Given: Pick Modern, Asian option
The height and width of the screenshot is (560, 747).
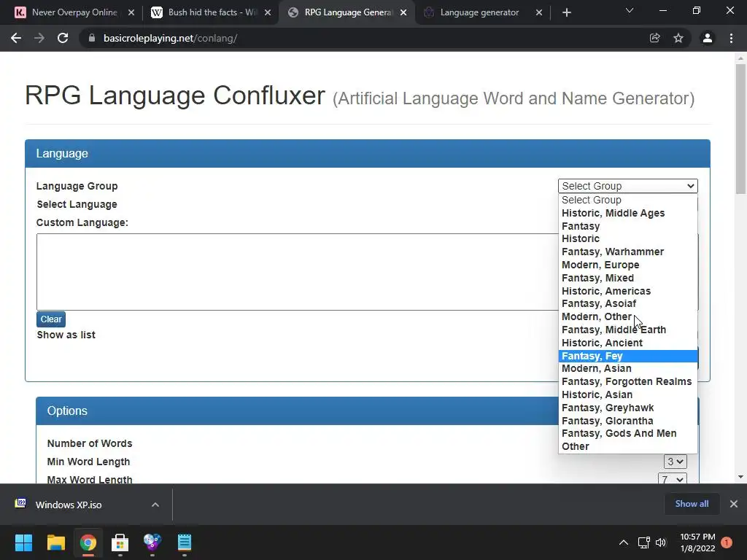Looking at the screenshot, I should point(627,368).
